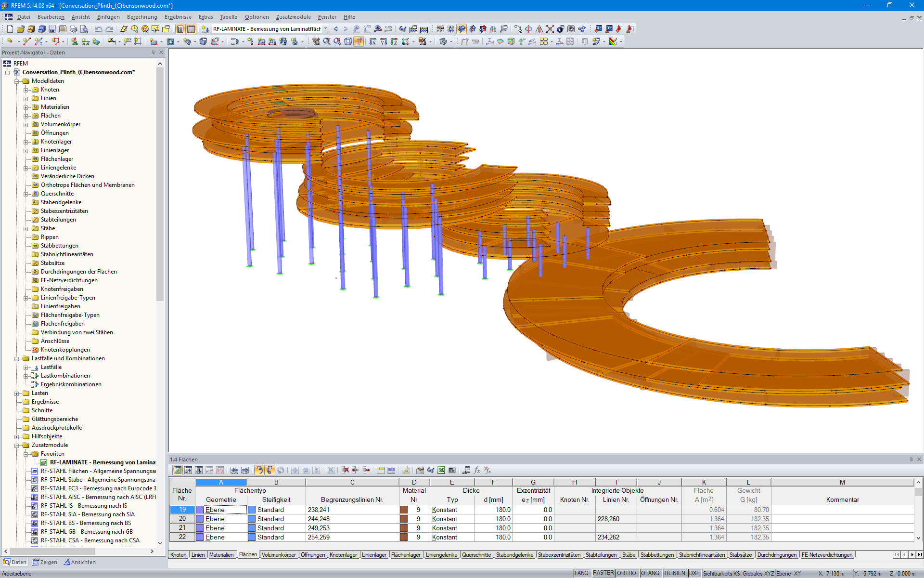Screen dimensions: 924x578
Task: Expand the Knoten tree node
Action: point(26,90)
